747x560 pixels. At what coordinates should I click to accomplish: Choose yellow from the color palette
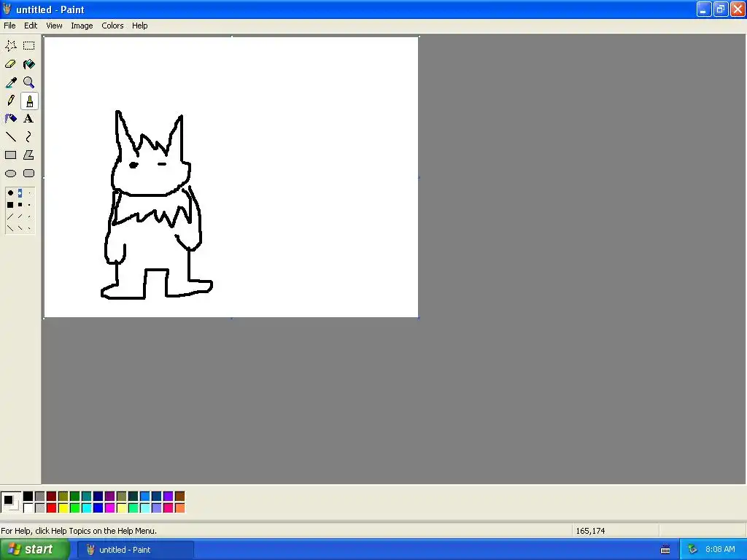pyautogui.click(x=63, y=508)
